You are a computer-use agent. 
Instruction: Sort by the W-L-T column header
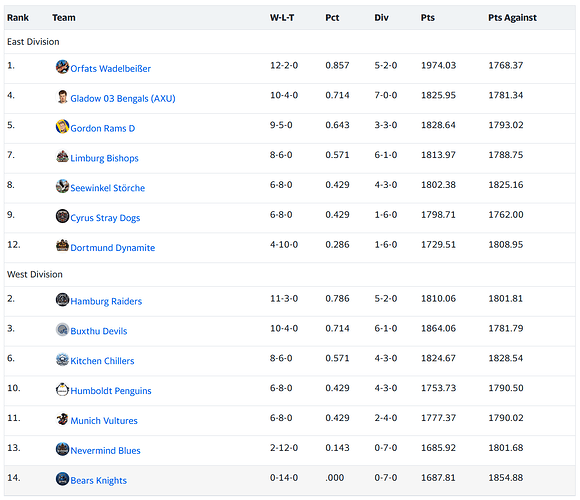[282, 18]
